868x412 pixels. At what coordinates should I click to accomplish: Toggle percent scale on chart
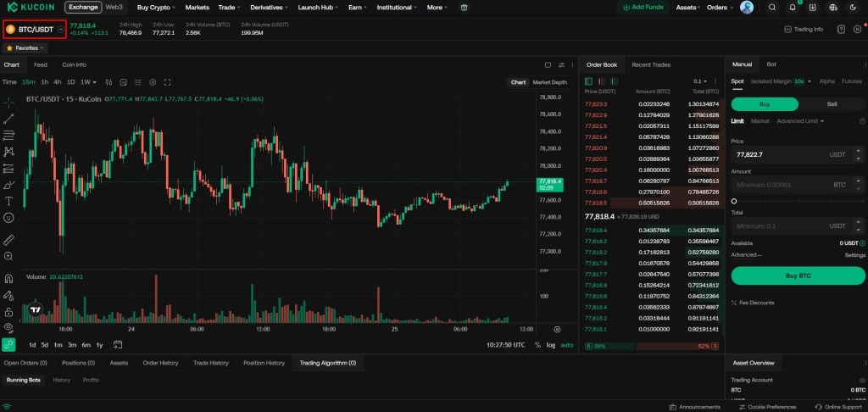point(537,345)
